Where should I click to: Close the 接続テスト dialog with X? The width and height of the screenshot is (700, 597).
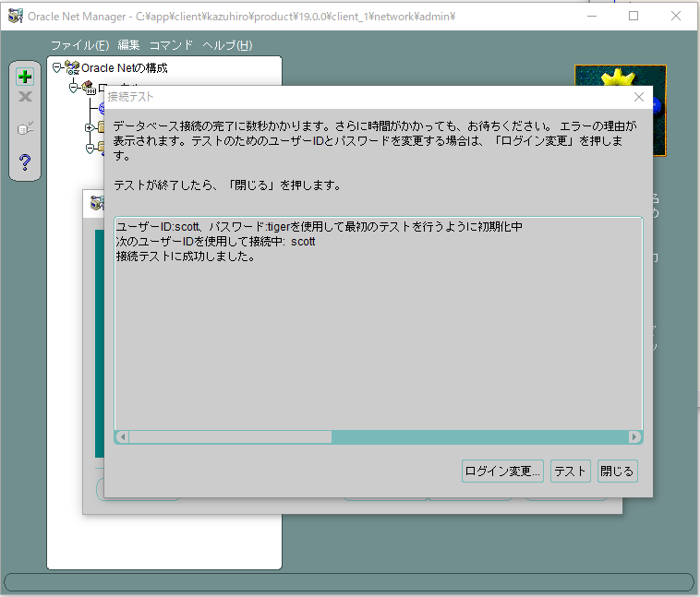pyautogui.click(x=639, y=97)
